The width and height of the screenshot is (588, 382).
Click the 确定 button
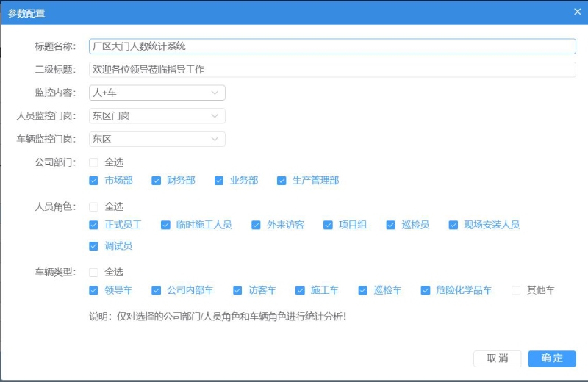552,358
